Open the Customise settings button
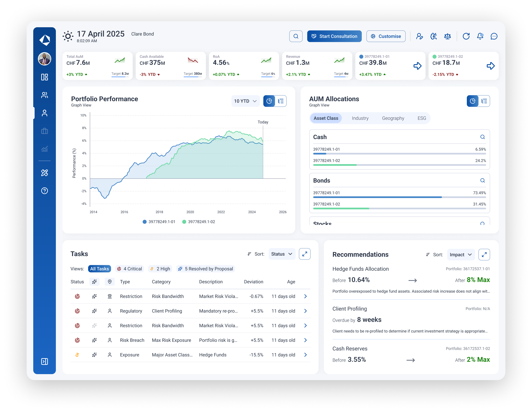Image resolution: width=532 pixels, height=412 pixels. point(386,36)
